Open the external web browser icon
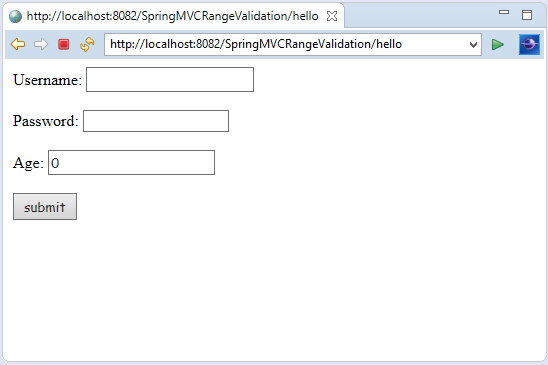The image size is (548, 365). (529, 45)
